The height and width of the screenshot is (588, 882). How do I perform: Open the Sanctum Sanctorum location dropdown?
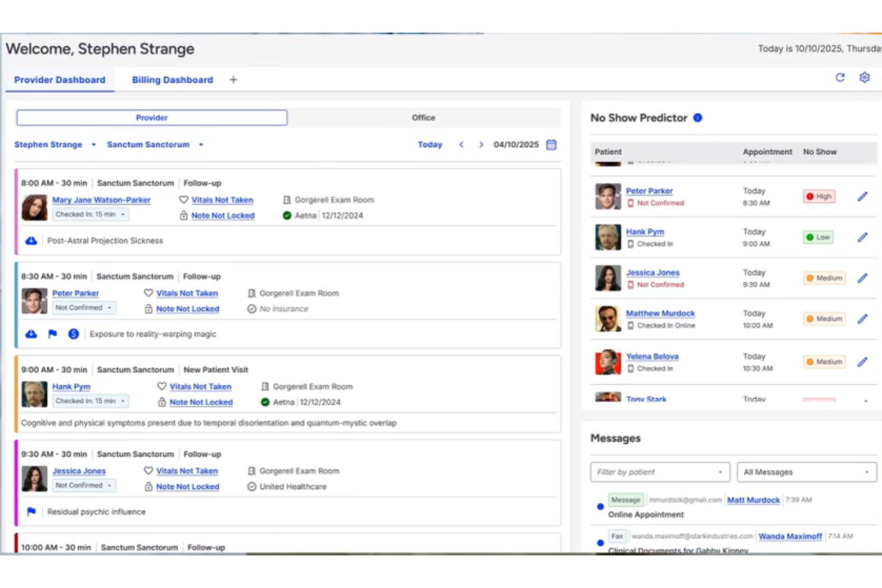155,145
